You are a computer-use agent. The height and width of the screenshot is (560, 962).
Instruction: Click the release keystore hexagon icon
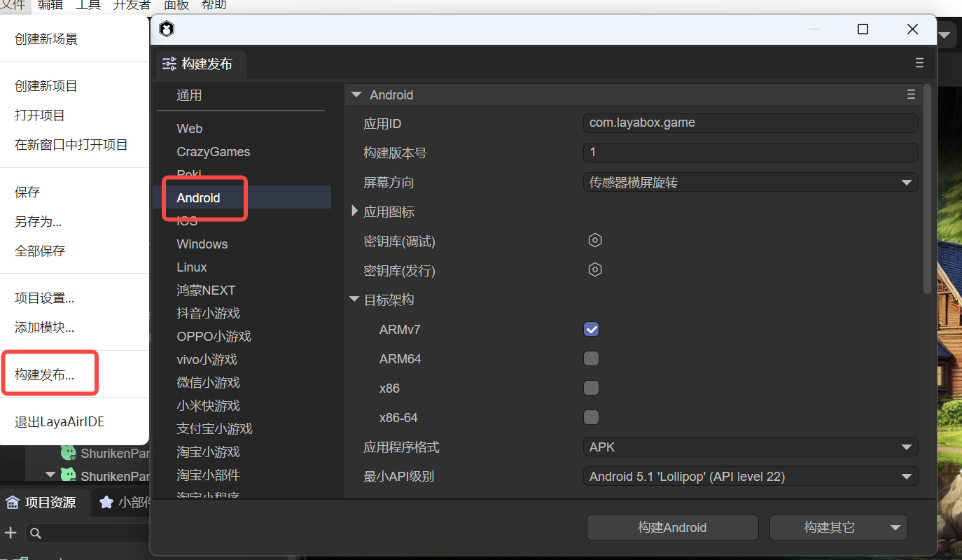pos(594,270)
